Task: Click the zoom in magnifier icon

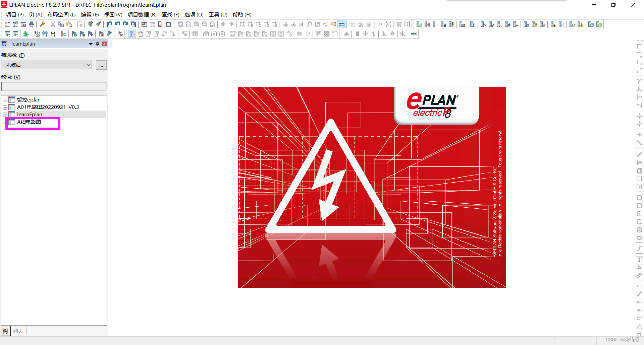Action: click(197, 24)
